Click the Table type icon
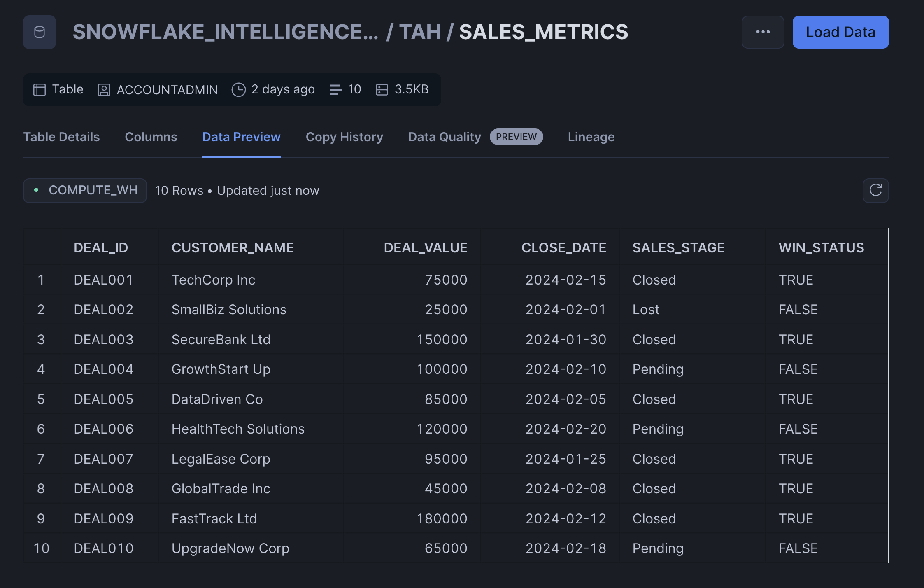Image resolution: width=924 pixels, height=588 pixels. (40, 89)
